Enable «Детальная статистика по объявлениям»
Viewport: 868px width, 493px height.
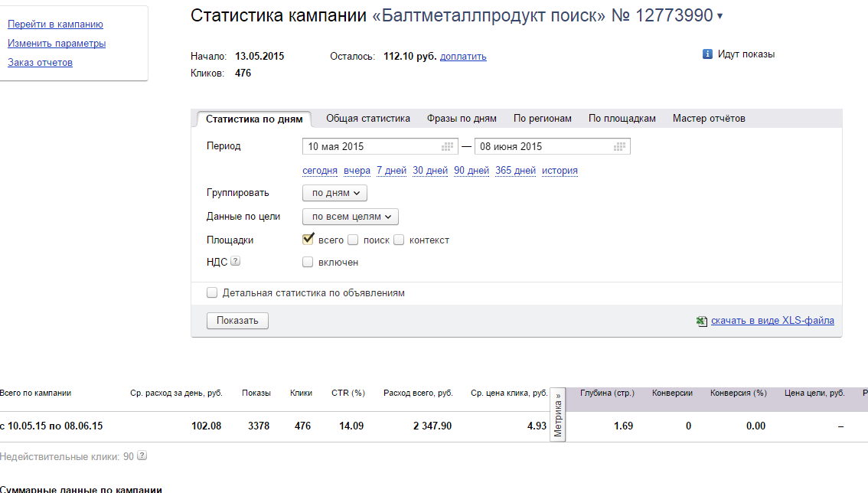(x=212, y=292)
